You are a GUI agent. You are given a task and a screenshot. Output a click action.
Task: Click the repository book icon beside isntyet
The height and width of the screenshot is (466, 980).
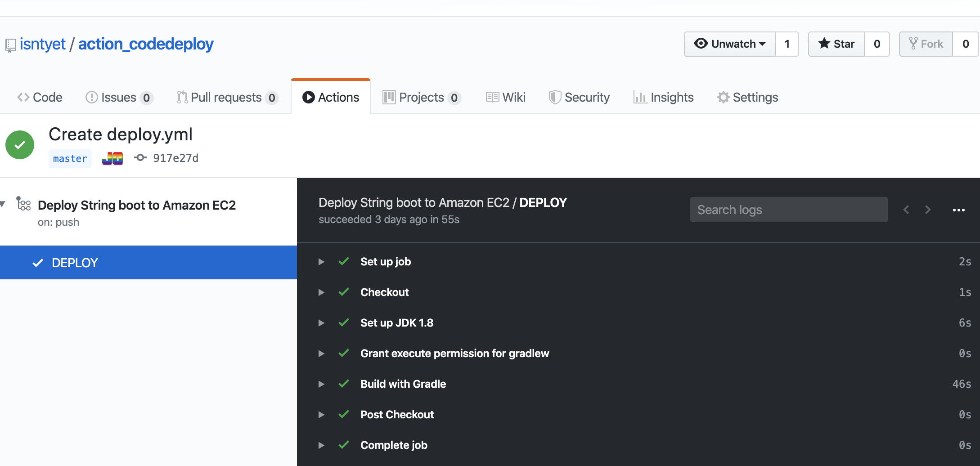(10, 45)
